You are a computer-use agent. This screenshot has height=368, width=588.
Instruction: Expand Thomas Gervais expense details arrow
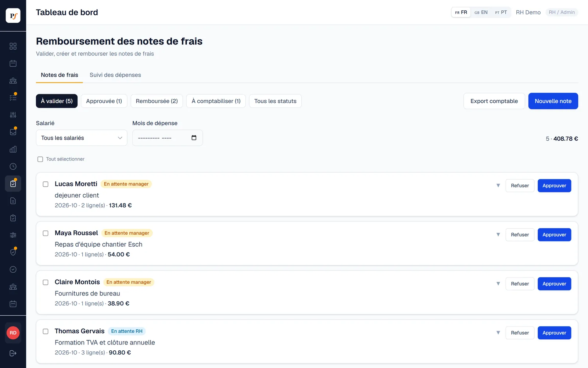click(x=498, y=333)
